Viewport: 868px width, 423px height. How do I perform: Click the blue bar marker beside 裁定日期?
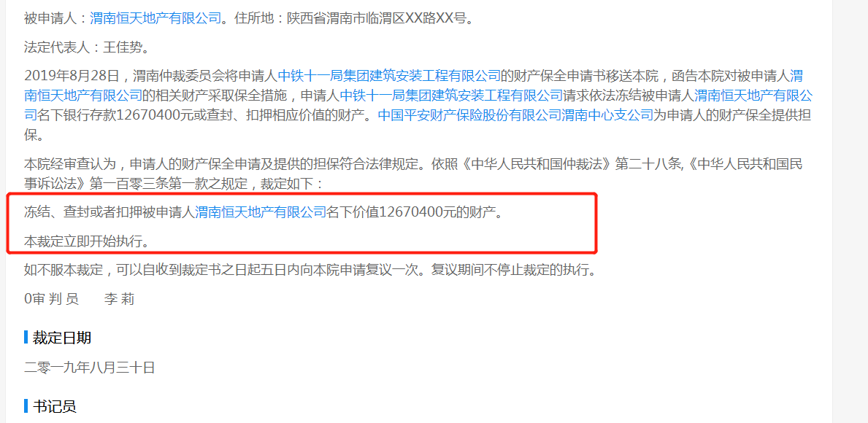coord(26,337)
